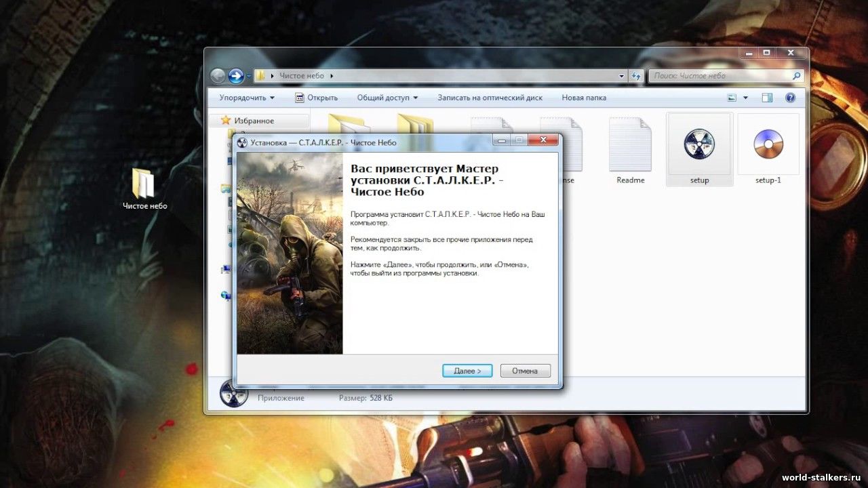
Task: Maximize the Explorer window
Action: tap(766, 53)
